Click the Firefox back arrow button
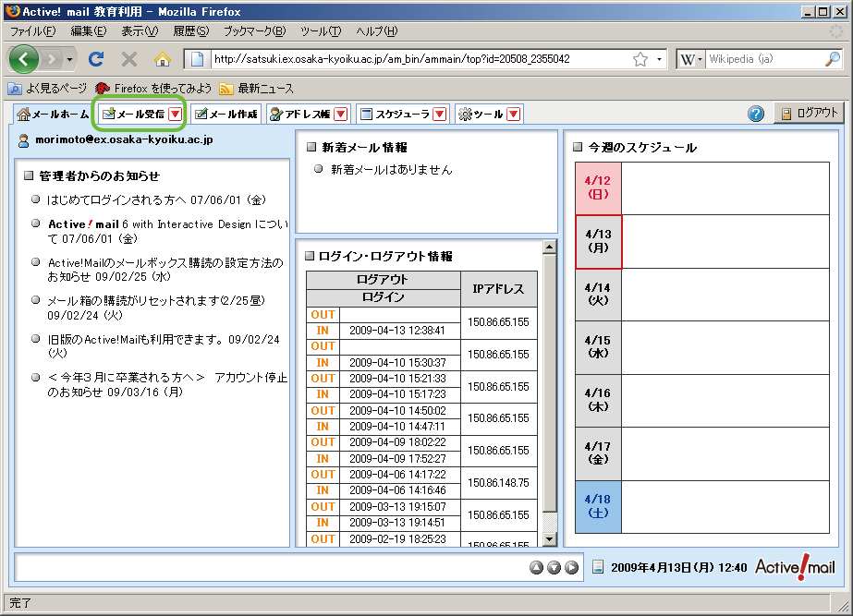Screen dimensions: 853x616 [25, 59]
